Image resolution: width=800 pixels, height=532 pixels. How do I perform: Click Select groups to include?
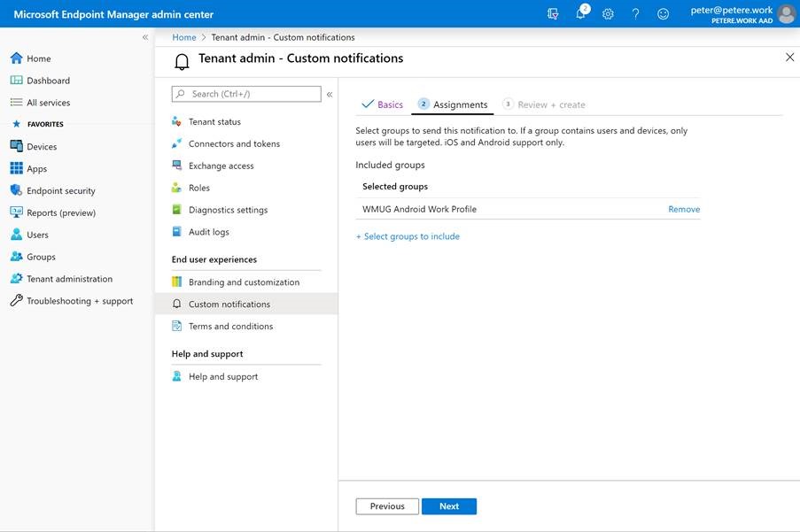[408, 235]
